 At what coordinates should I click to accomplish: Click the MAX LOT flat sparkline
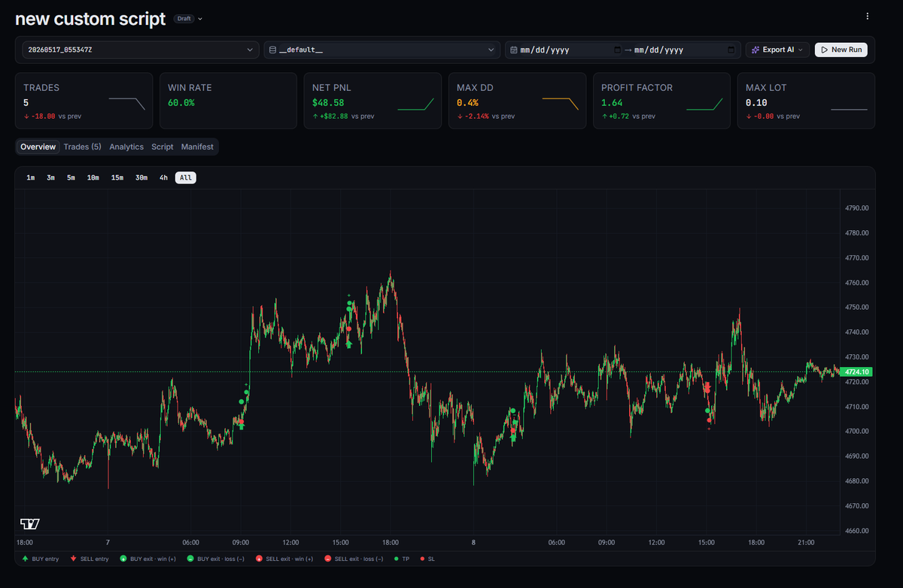click(849, 109)
